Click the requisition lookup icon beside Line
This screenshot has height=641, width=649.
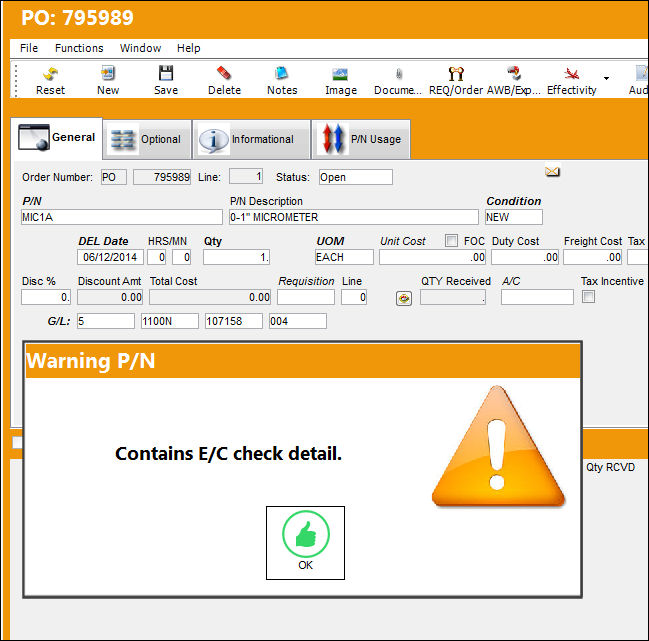(404, 298)
